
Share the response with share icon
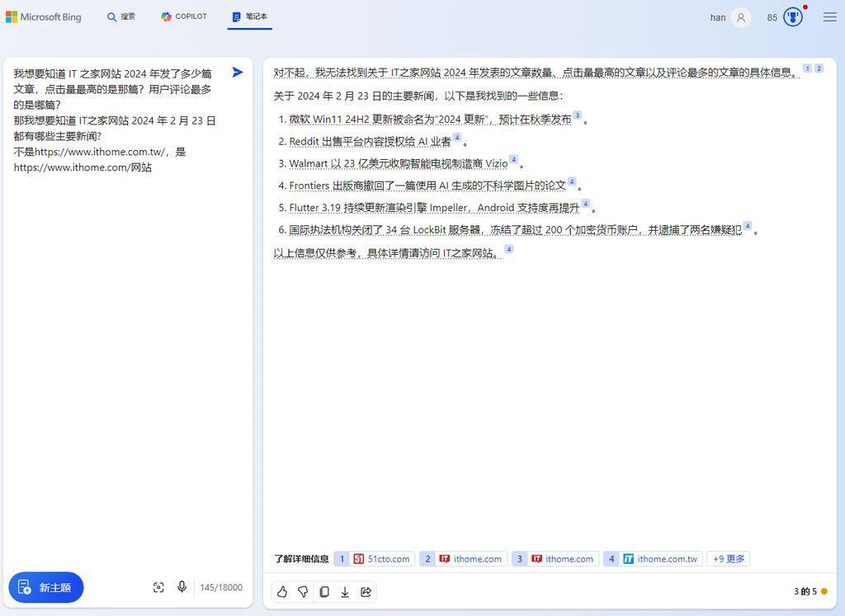click(x=366, y=592)
